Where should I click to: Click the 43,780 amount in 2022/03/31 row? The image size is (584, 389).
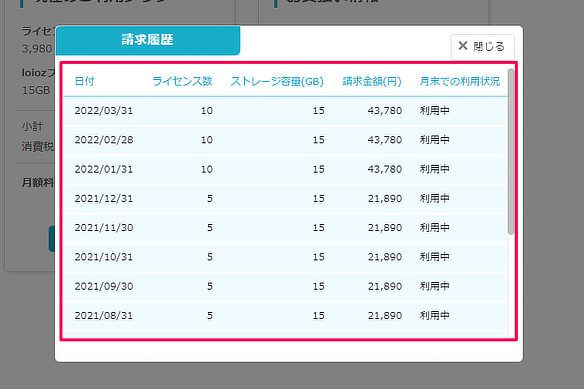385,111
